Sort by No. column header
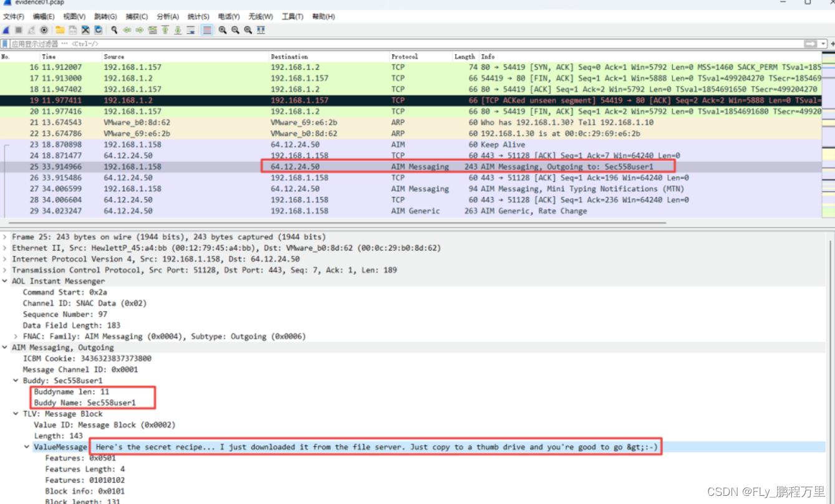This screenshot has height=504, width=835. [x=20, y=57]
